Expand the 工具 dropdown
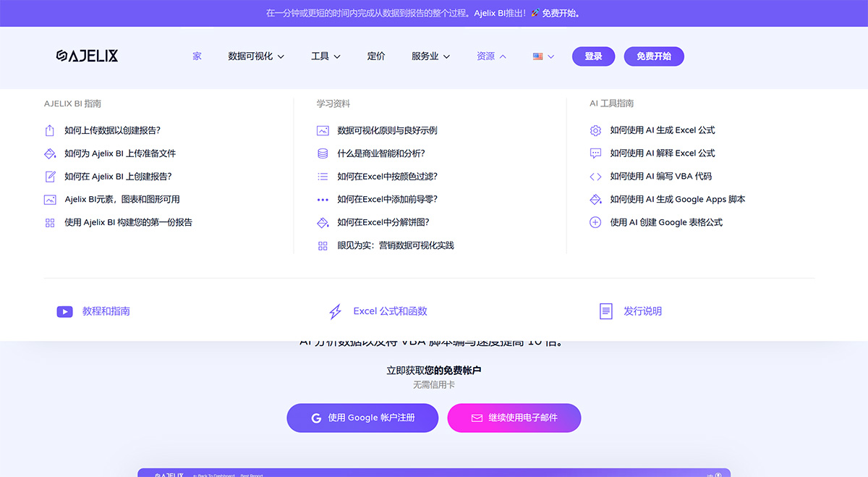The image size is (868, 477). 324,56
